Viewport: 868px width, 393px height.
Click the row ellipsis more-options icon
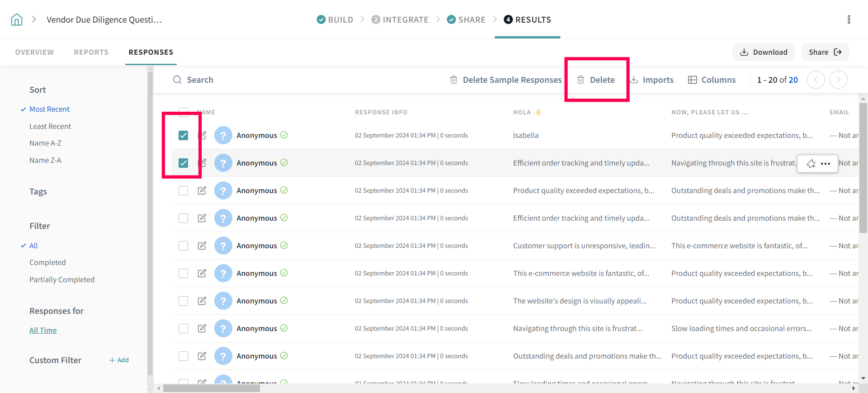(826, 164)
